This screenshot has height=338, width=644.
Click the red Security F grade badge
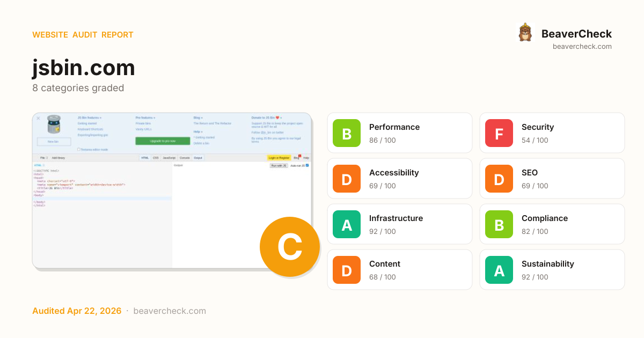point(499,133)
